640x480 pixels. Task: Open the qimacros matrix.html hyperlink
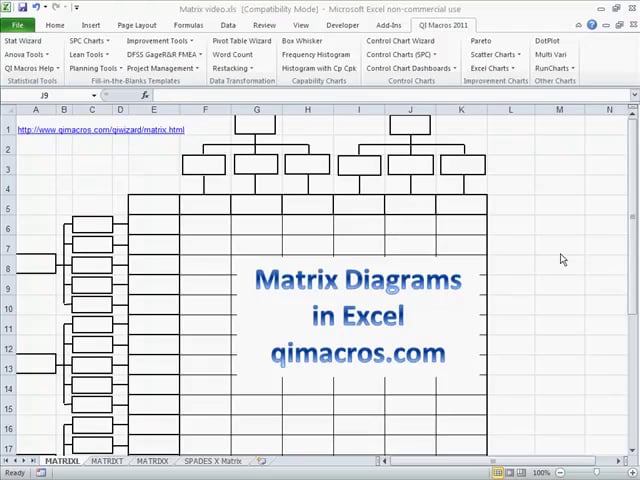click(101, 130)
